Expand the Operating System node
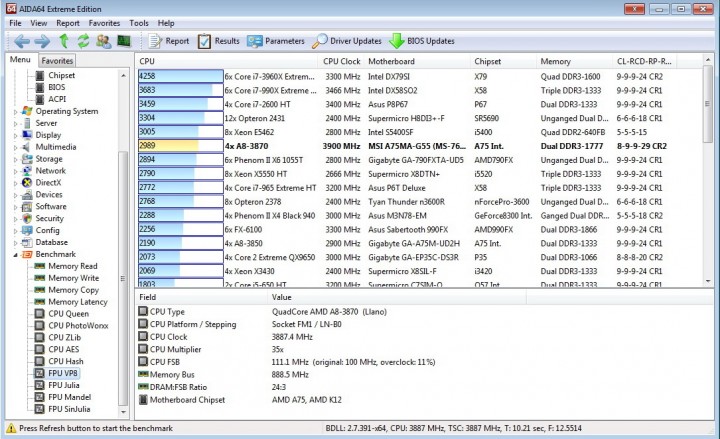The image size is (720, 439). coord(15,112)
